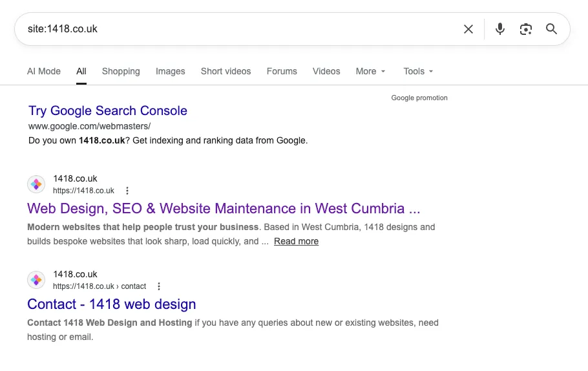Click https://1418.co.uk URL of first result
Viewport: 588px width, 371px height.
click(83, 191)
